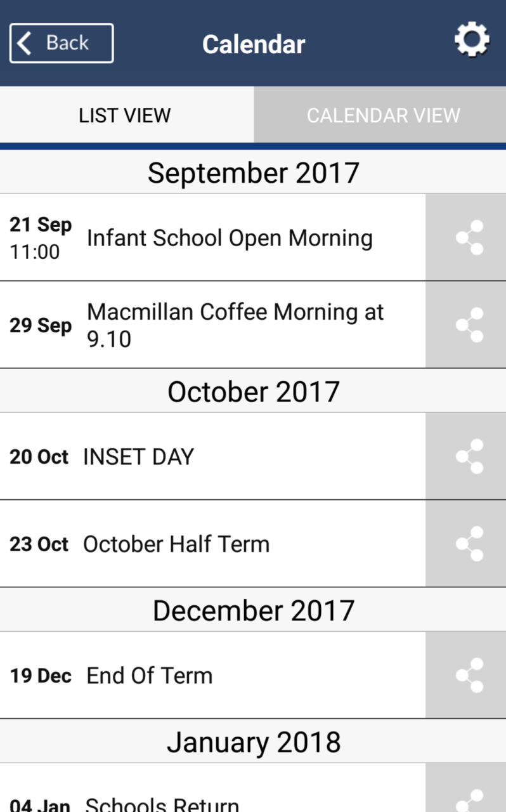Share the Macmillan Coffee Morning event
506x812 pixels.
[x=466, y=325]
